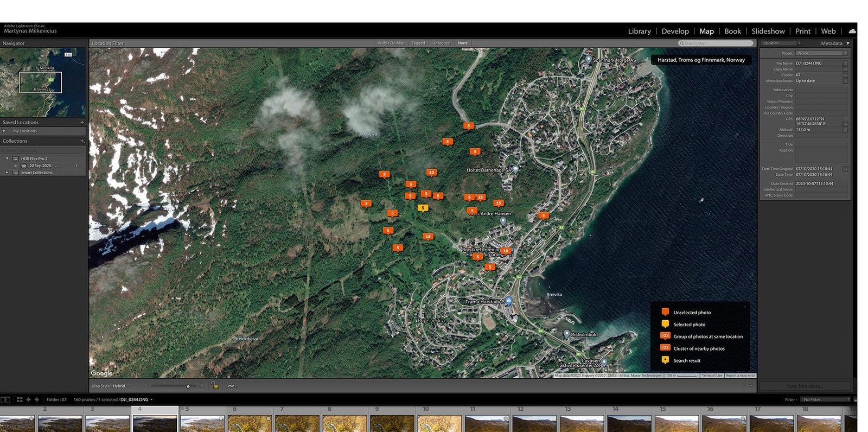868x432 pixels.
Task: Go back with left arrow
Action: click(x=29, y=400)
